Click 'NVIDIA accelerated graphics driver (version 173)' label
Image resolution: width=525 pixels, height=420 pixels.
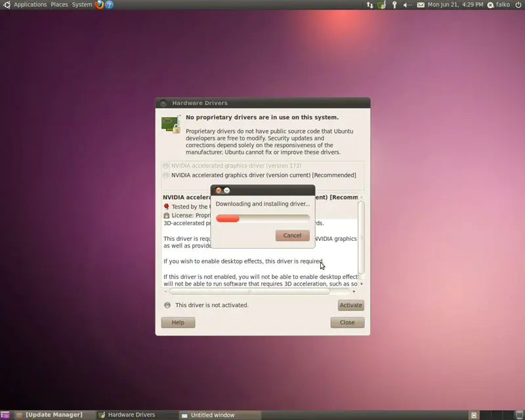point(236,165)
